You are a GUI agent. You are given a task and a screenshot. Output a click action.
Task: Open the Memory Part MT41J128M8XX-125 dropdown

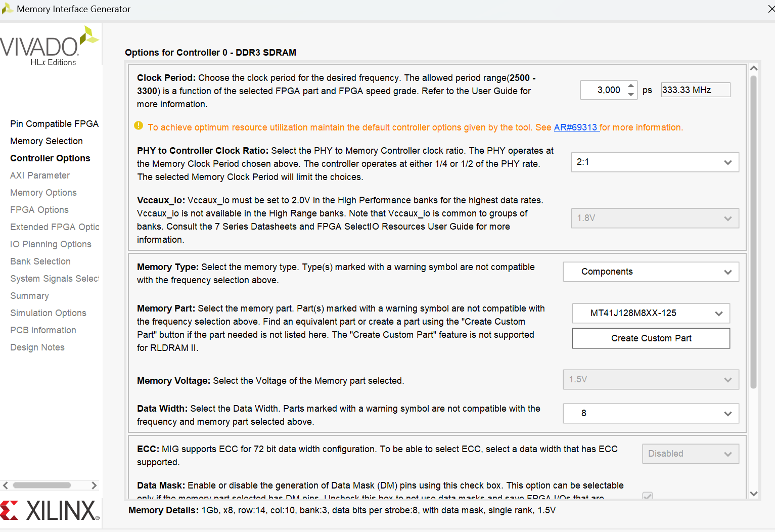[x=651, y=313]
